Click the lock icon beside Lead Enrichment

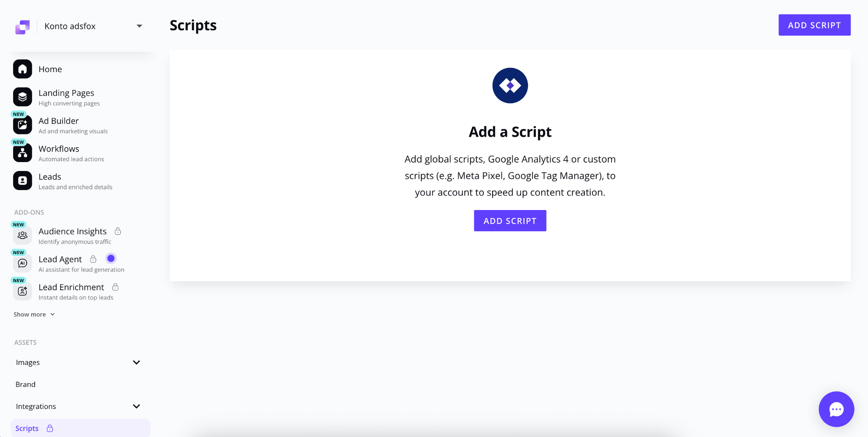[115, 287]
